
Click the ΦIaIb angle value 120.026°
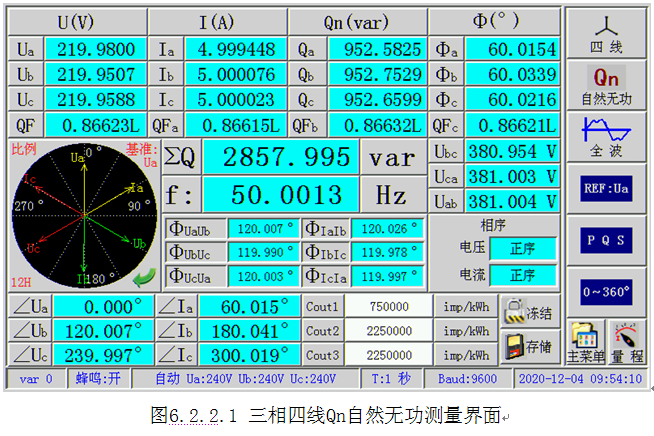point(387,229)
